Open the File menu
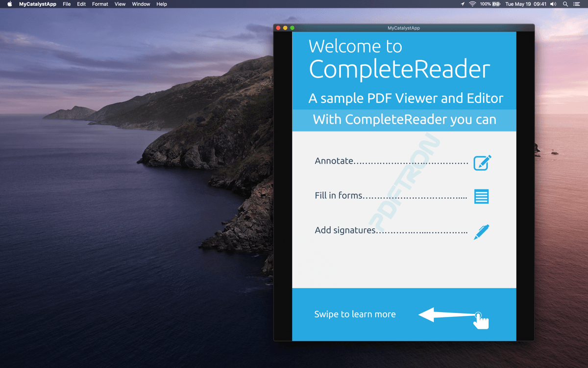 tap(67, 4)
